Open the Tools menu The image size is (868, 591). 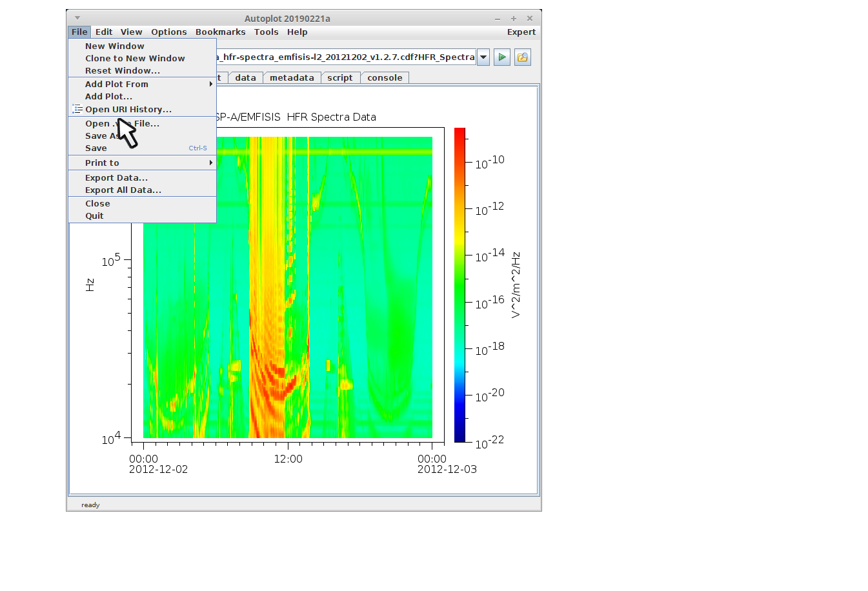pyautogui.click(x=266, y=32)
